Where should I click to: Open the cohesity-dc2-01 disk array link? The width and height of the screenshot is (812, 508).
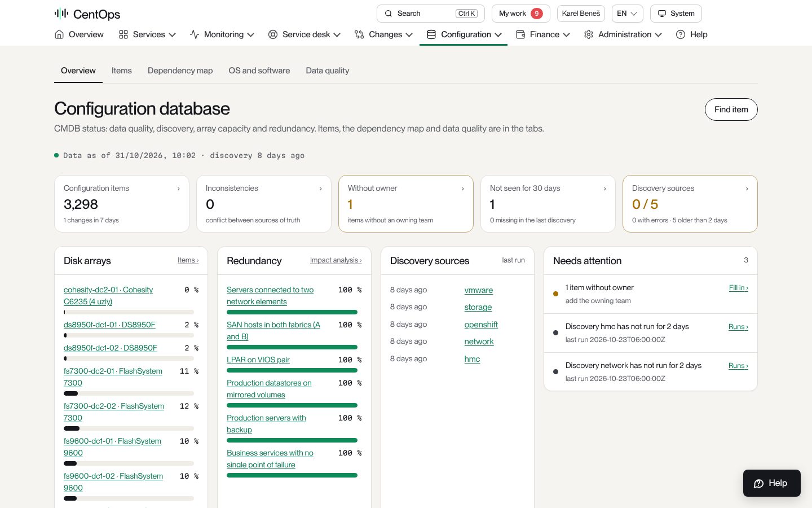108,296
